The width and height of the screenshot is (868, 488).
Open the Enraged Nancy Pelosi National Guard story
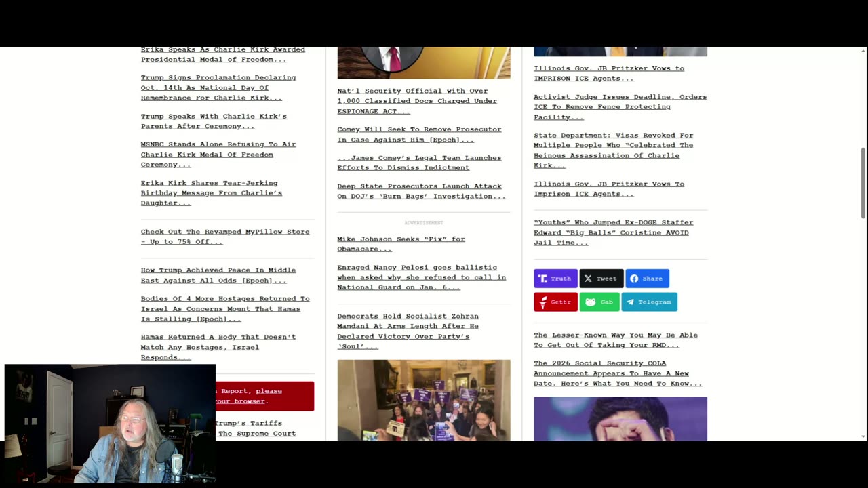[421, 277]
